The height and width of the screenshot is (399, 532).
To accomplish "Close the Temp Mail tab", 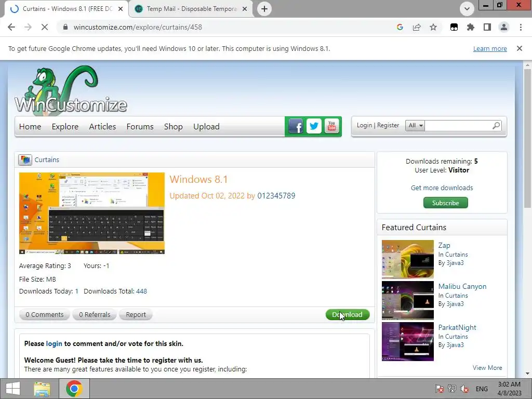I will [245, 9].
